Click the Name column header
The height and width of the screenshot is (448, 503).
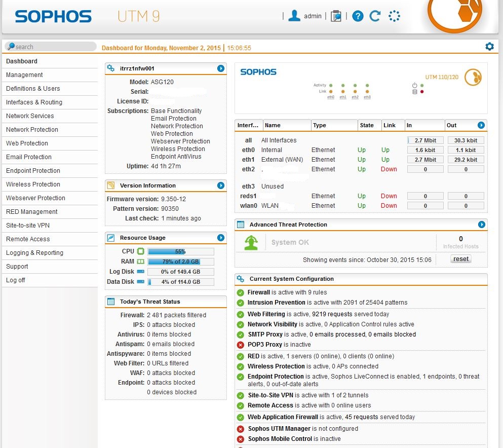coord(287,125)
